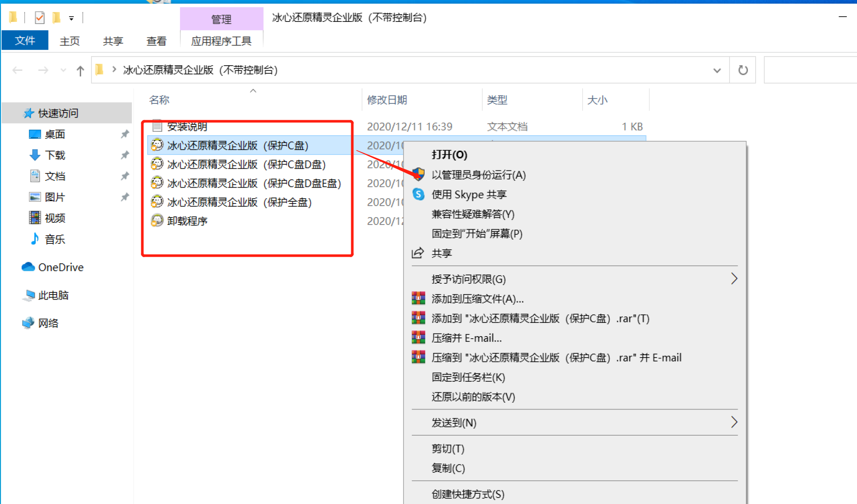
Task: Select 固定到任务栏(K)
Action: (x=468, y=377)
